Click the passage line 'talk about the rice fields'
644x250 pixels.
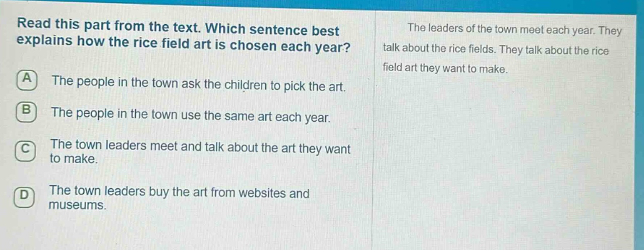(x=495, y=51)
